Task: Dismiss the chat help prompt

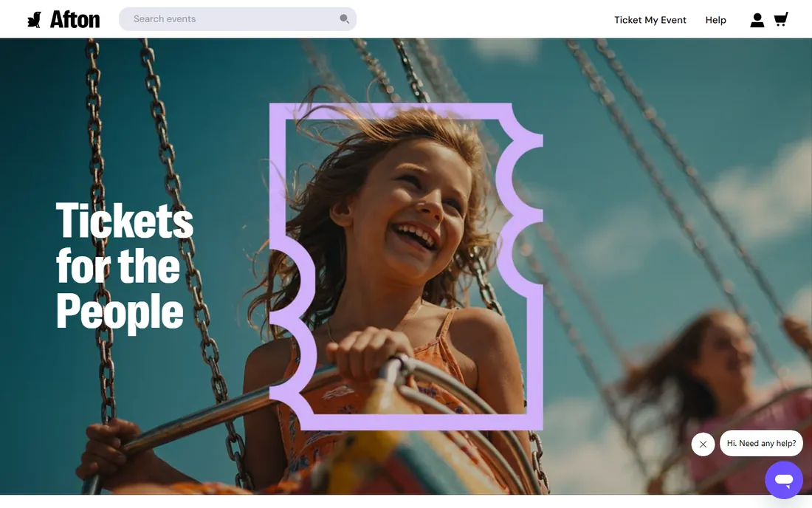Action: (x=703, y=444)
